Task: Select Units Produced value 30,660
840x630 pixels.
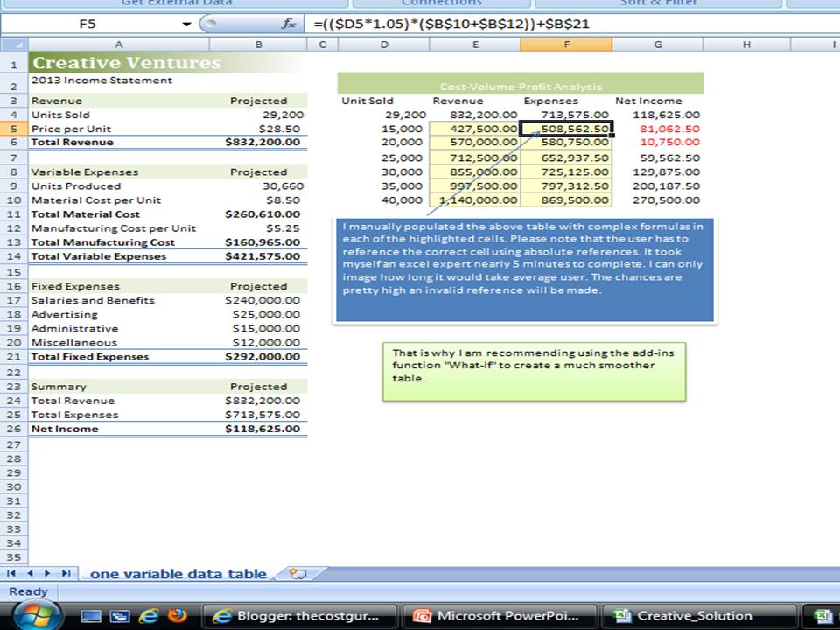Action: (258, 185)
